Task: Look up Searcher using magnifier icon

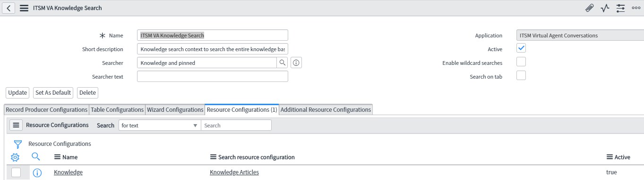Action: pyautogui.click(x=282, y=63)
